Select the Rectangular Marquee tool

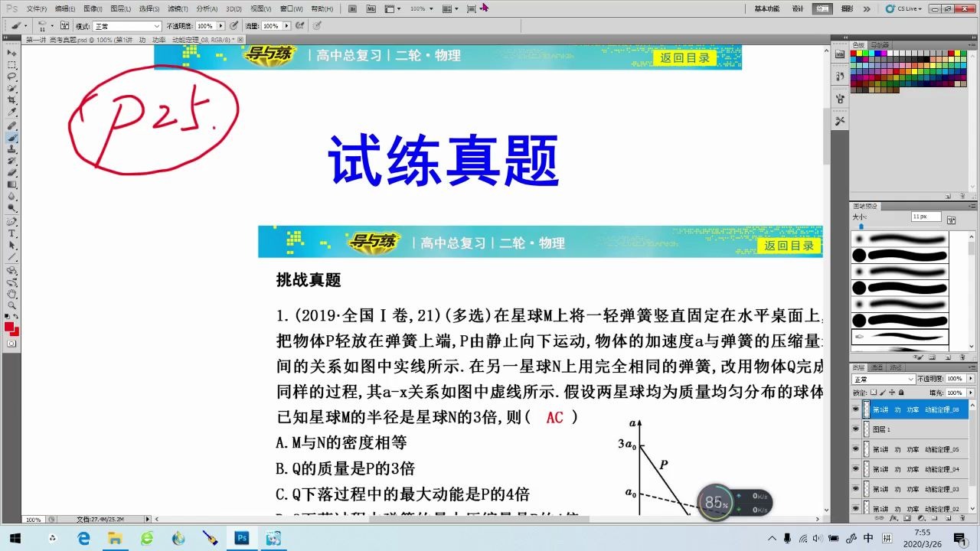point(11,65)
